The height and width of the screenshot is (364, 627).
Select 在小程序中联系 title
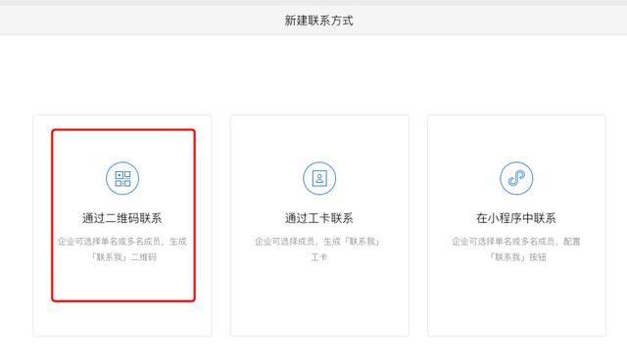[x=516, y=218]
